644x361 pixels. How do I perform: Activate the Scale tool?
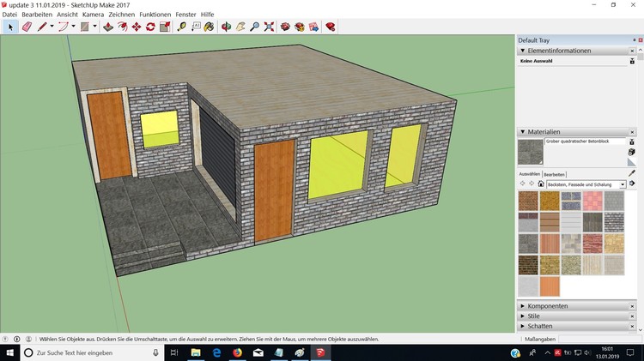pyautogui.click(x=165, y=27)
